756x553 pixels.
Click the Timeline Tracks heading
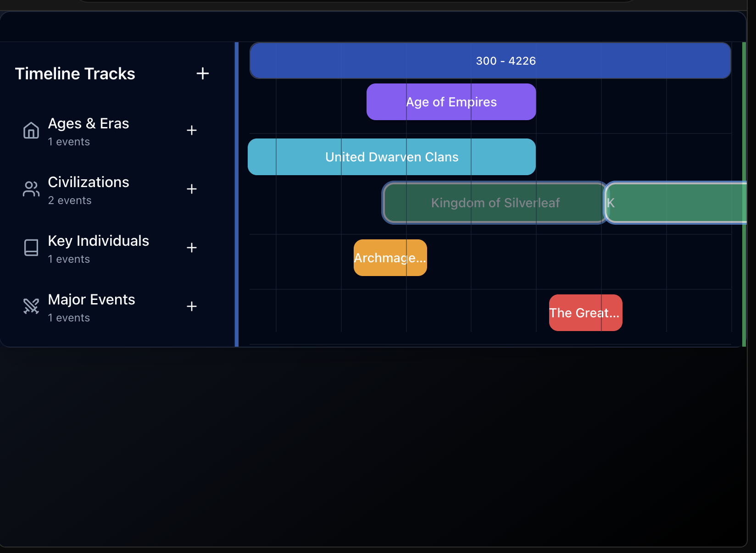click(75, 74)
